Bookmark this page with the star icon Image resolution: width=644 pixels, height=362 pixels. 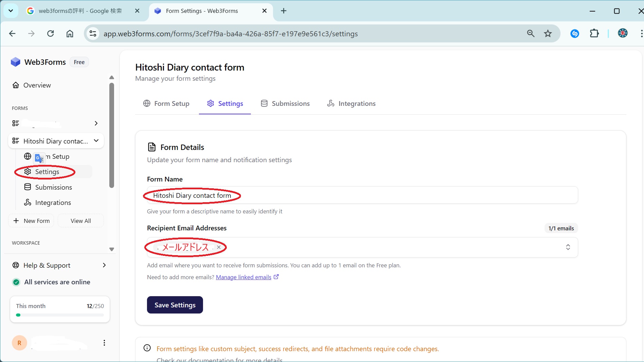point(548,34)
